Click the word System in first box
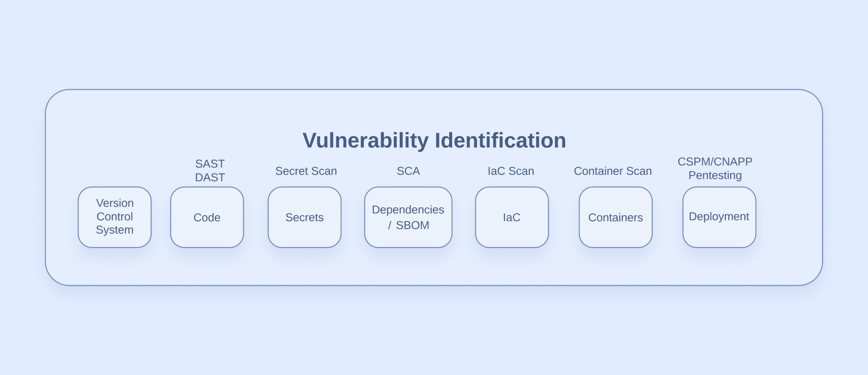Viewport: 868px width, 375px height. tap(115, 230)
